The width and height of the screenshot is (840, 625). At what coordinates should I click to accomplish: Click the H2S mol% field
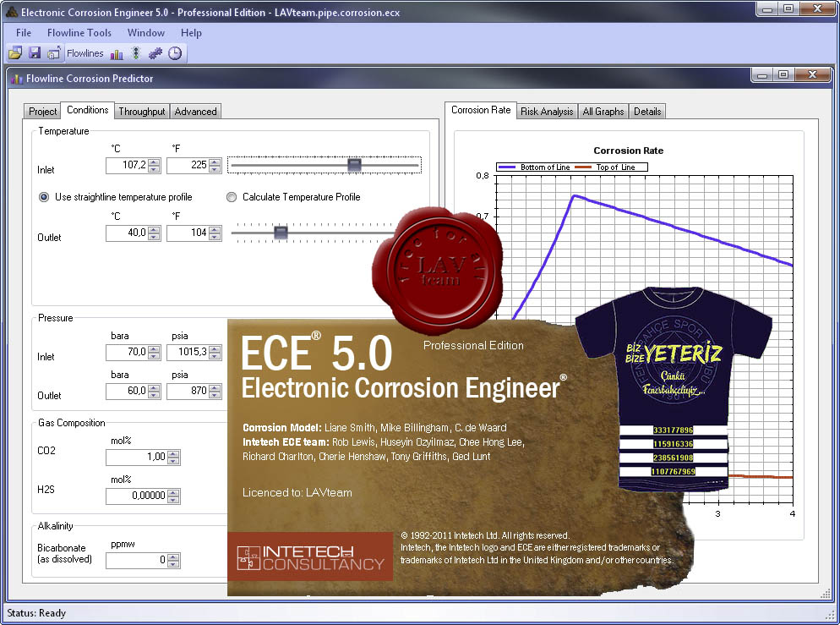pyautogui.click(x=137, y=496)
